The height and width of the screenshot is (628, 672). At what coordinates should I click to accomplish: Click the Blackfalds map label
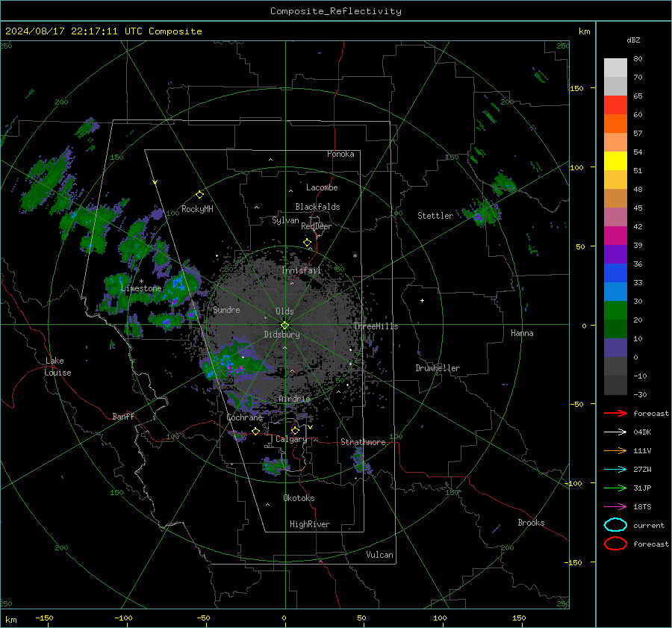coord(317,207)
